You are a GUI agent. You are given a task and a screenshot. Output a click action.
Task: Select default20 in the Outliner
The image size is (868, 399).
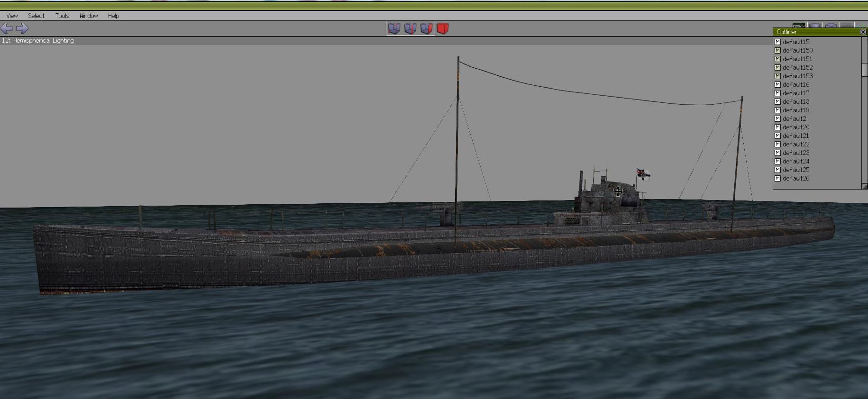(796, 127)
